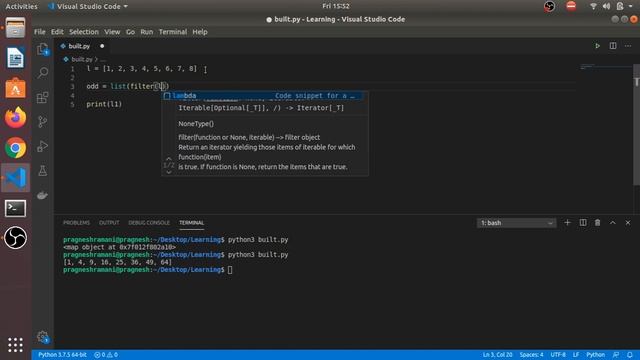Open the errors and warnings count
640x360 pixels.
(106, 355)
